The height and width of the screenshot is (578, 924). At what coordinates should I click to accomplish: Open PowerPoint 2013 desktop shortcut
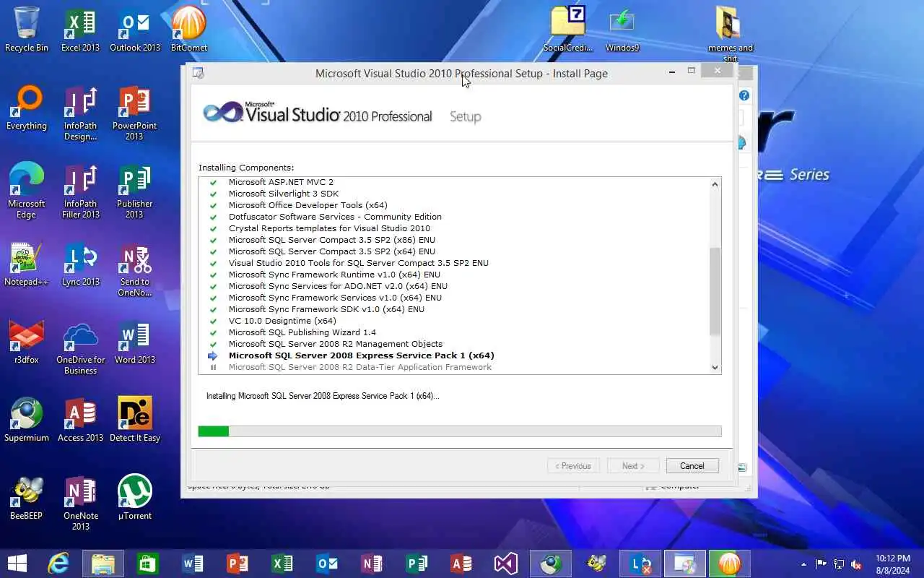tap(134, 113)
